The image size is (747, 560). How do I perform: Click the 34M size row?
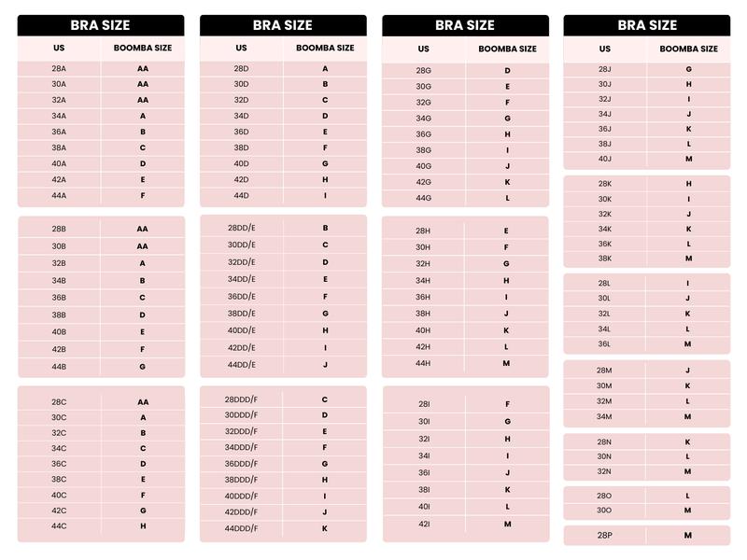coord(646,416)
